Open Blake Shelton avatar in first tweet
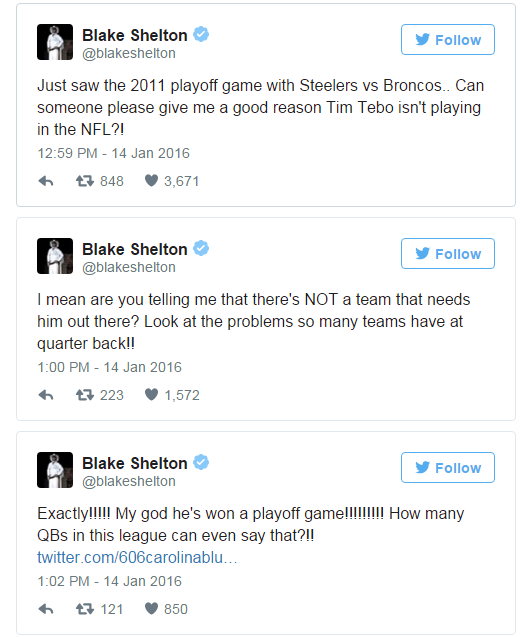523x637 pixels. 55,42
